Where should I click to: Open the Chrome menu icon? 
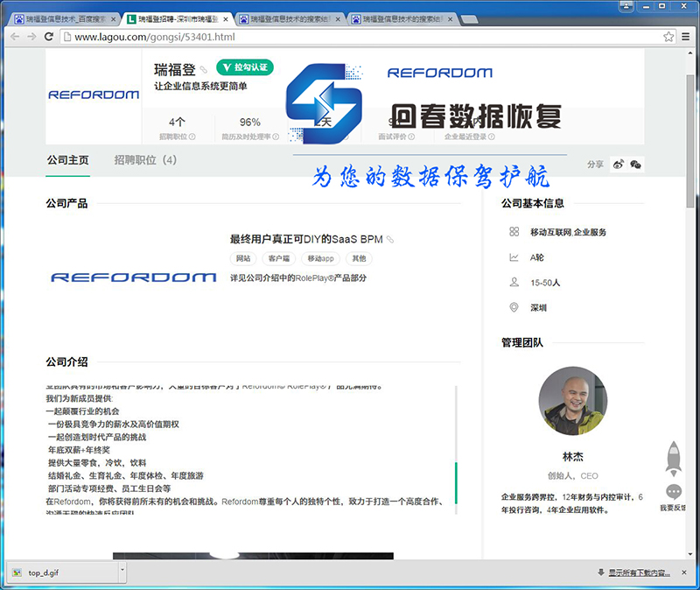click(686, 37)
